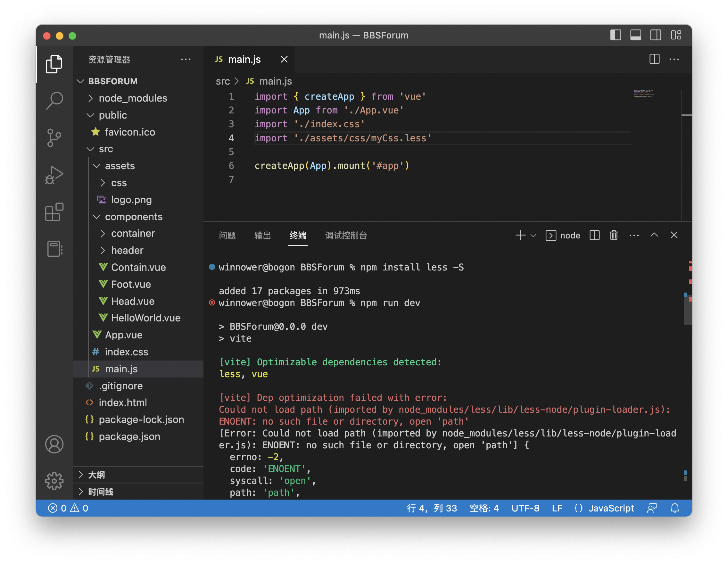Kill terminal with the trash icon
The width and height of the screenshot is (728, 564).
coord(614,235)
